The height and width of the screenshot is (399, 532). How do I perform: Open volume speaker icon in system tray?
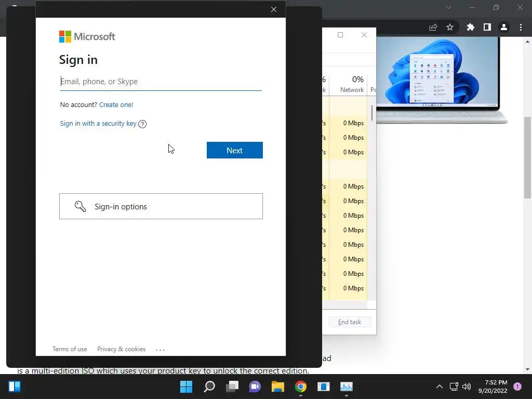point(467,387)
